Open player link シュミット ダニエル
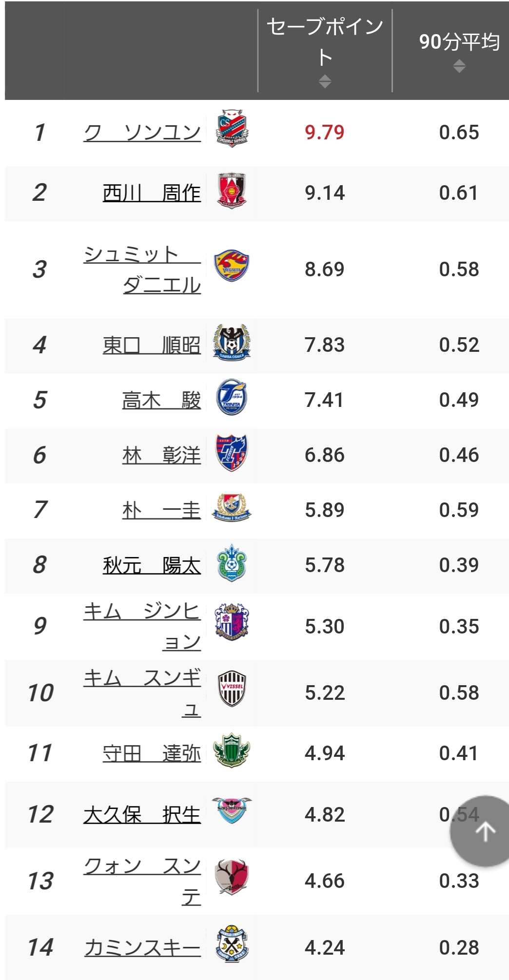The height and width of the screenshot is (980, 509). [x=142, y=269]
